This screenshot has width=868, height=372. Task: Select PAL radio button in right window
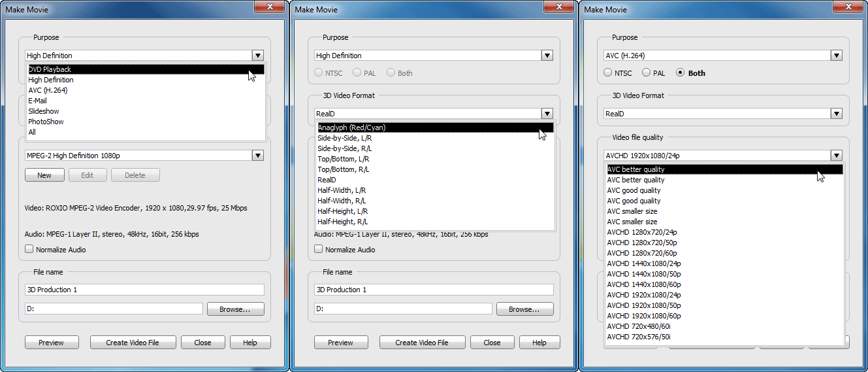(x=646, y=73)
